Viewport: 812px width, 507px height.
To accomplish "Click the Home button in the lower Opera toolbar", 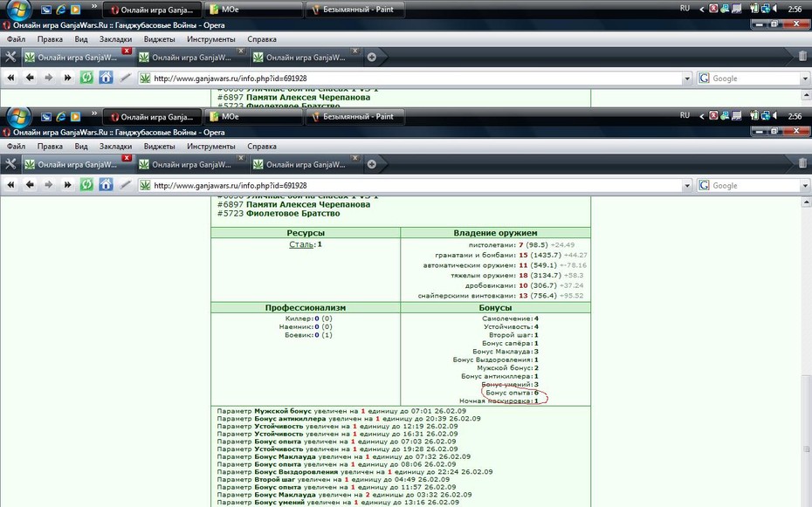I will (106, 185).
